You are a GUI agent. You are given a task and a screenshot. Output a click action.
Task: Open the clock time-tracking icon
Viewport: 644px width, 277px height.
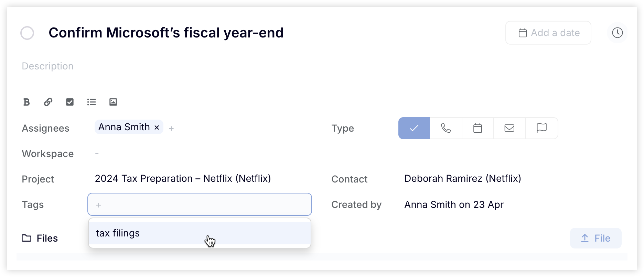coord(618,33)
